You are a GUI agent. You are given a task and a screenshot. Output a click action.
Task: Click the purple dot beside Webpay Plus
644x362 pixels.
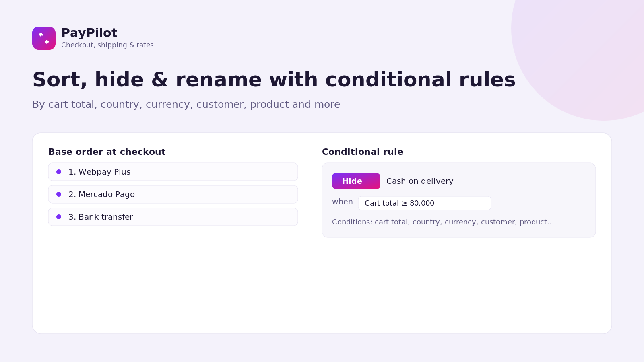[59, 172]
